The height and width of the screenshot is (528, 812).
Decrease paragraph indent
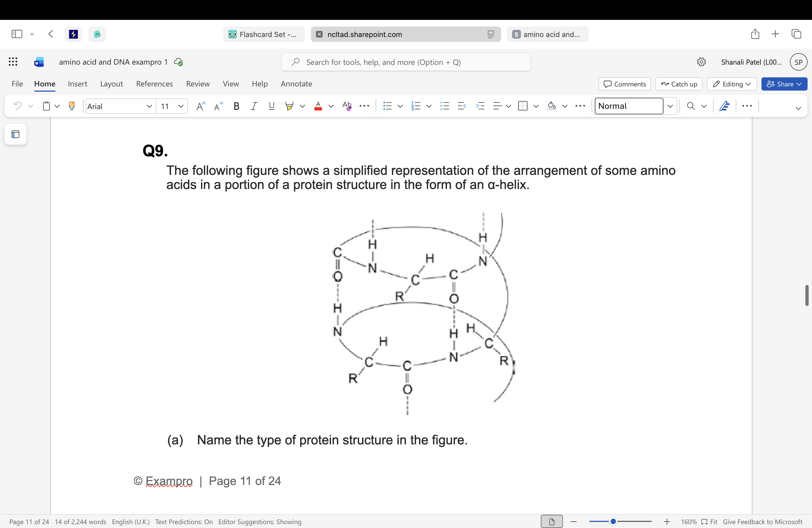pos(462,106)
